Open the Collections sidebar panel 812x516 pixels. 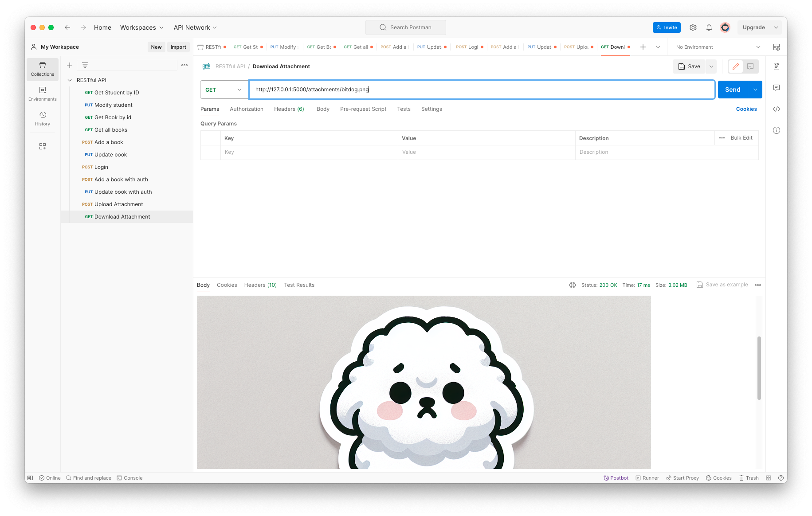[x=43, y=69]
